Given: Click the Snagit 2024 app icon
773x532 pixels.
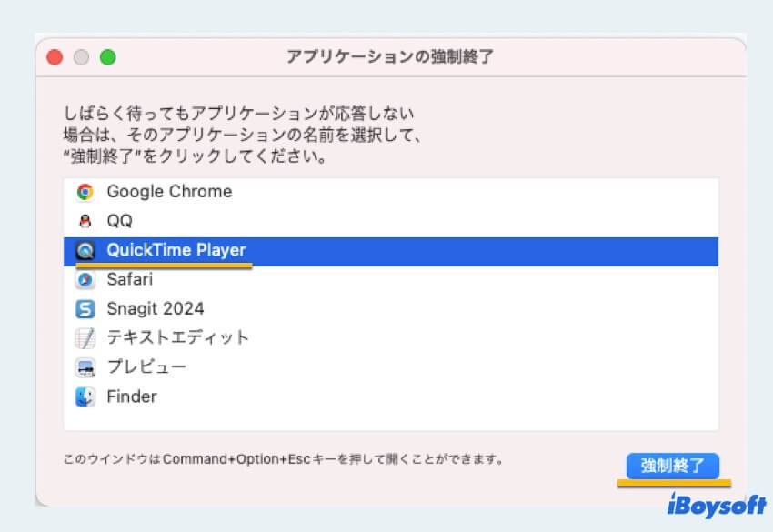Looking at the screenshot, I should [85, 309].
